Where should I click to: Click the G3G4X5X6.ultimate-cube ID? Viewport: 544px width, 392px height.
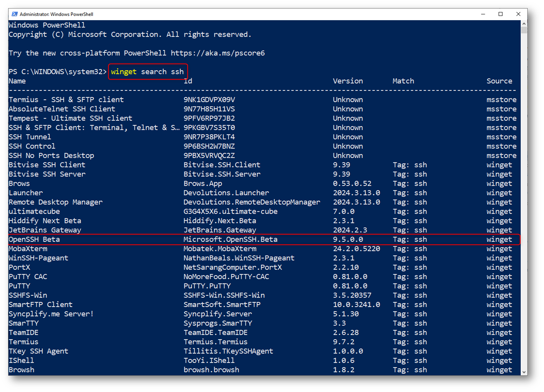coord(230,211)
